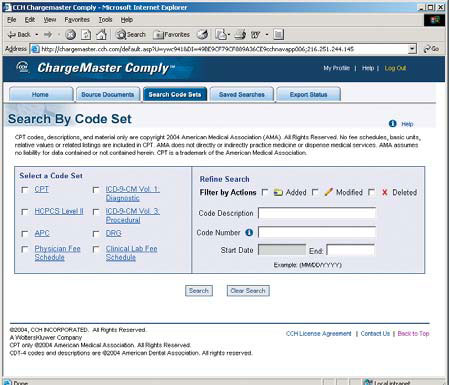Click the My Profile link in the banner
The height and width of the screenshot is (385, 450).
click(336, 68)
